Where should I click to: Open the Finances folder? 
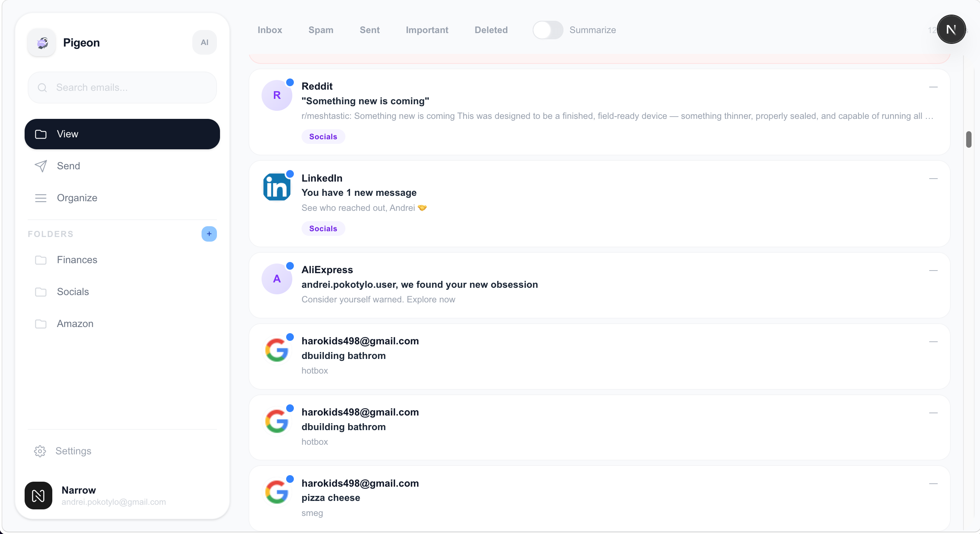tap(77, 260)
